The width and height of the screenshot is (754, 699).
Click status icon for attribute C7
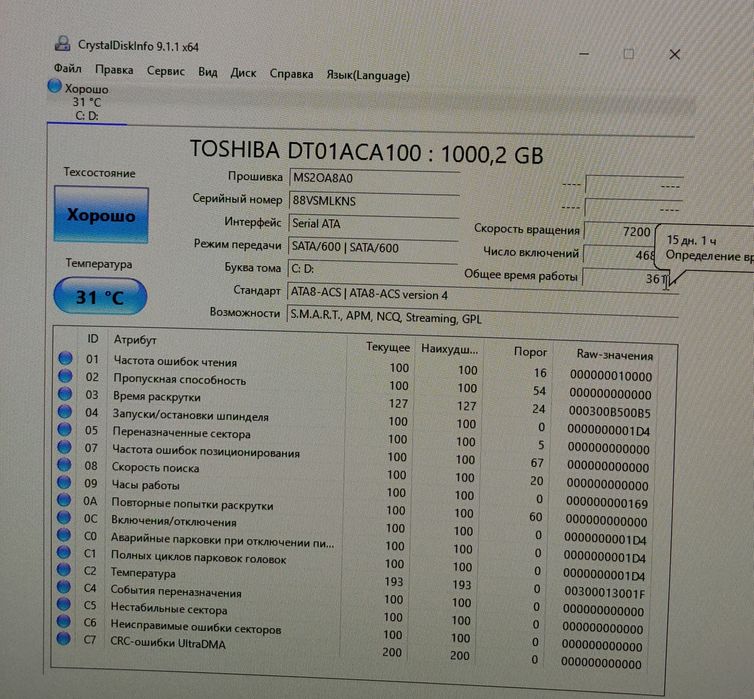(63, 638)
